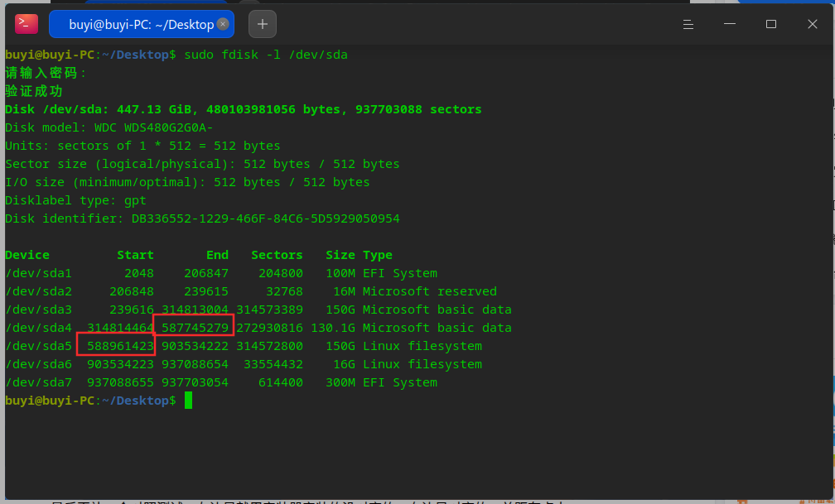Click the start sector value 588961423
Image resolution: width=835 pixels, height=504 pixels.
120,346
